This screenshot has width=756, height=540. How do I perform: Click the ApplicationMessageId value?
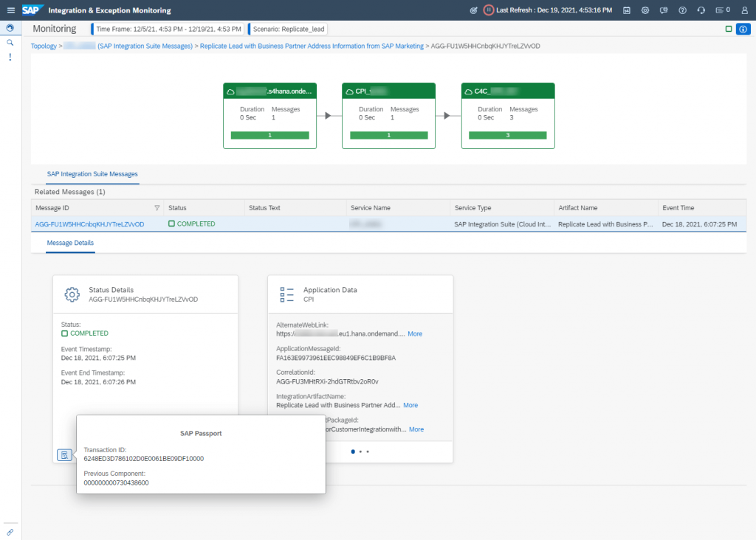[336, 359]
